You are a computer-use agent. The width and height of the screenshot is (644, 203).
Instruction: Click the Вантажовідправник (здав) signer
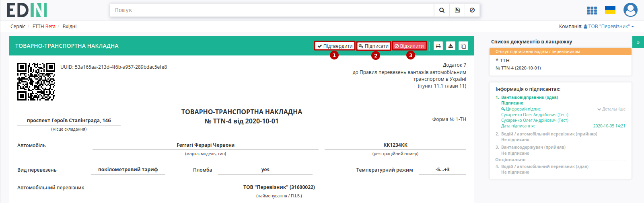coord(529,97)
